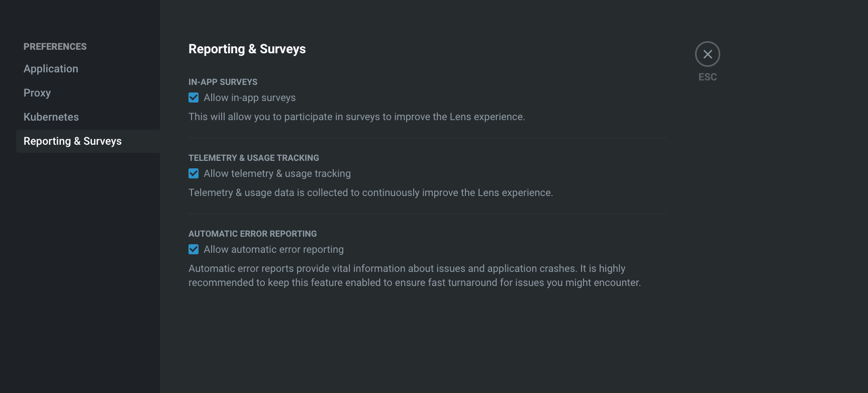
Task: Click the Reporting & Surveys page title
Action: [247, 49]
